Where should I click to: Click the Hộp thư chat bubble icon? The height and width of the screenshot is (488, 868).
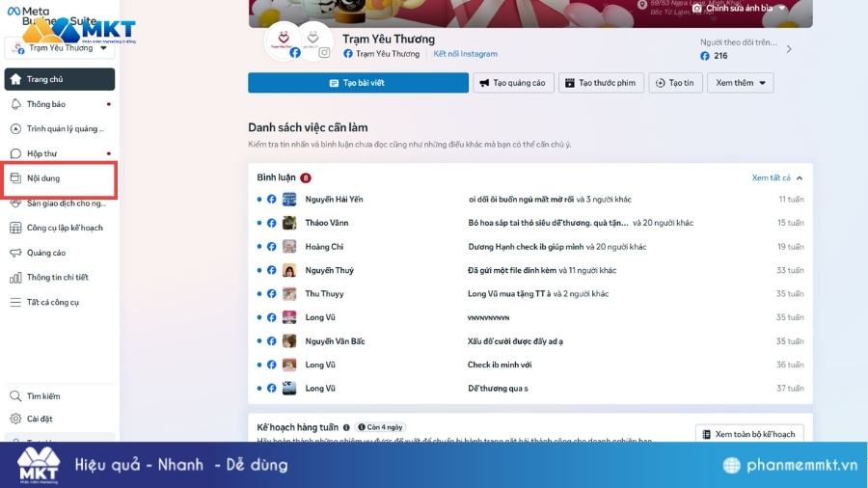[15, 153]
